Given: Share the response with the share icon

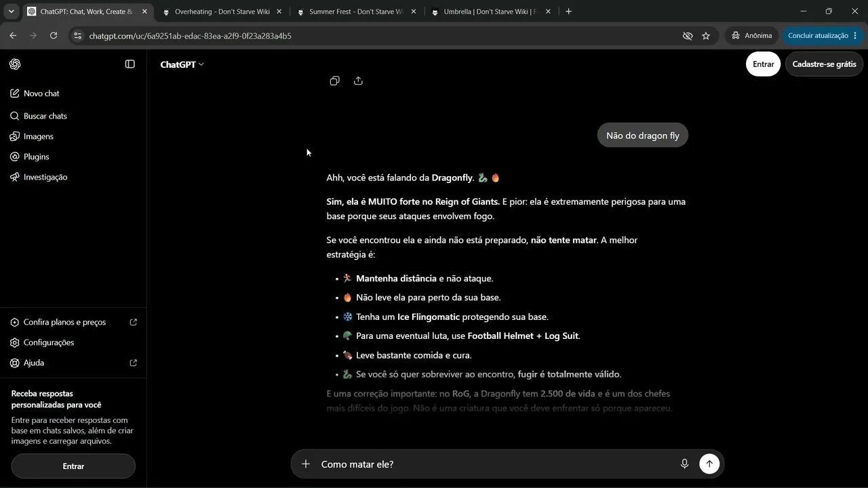Looking at the screenshot, I should pos(358,81).
